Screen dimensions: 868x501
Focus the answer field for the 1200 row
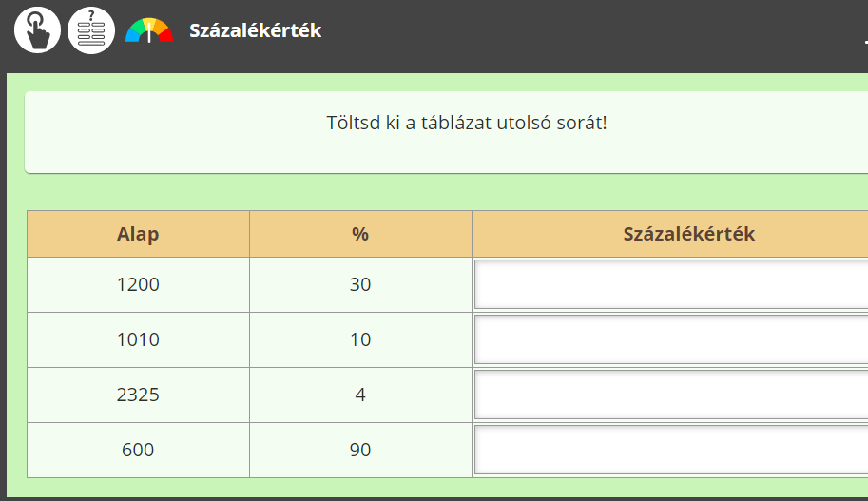point(671,284)
